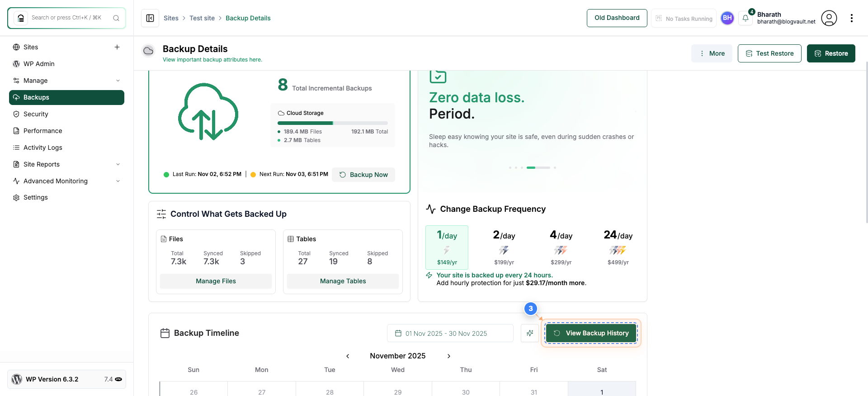Expand the Site Reports chevron
This screenshot has width=868, height=396.
click(118, 164)
